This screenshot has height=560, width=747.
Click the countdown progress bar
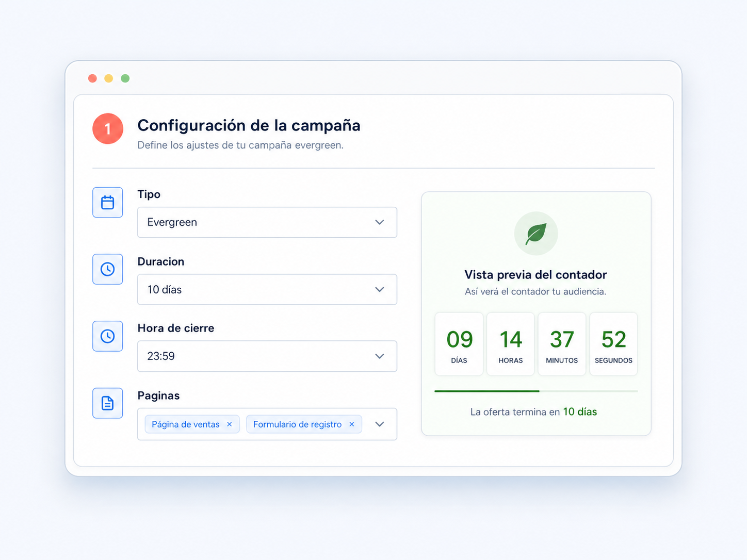[x=536, y=391]
